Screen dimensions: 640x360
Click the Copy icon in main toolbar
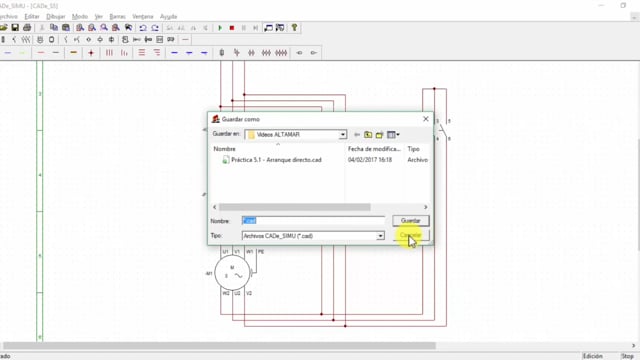point(54,28)
